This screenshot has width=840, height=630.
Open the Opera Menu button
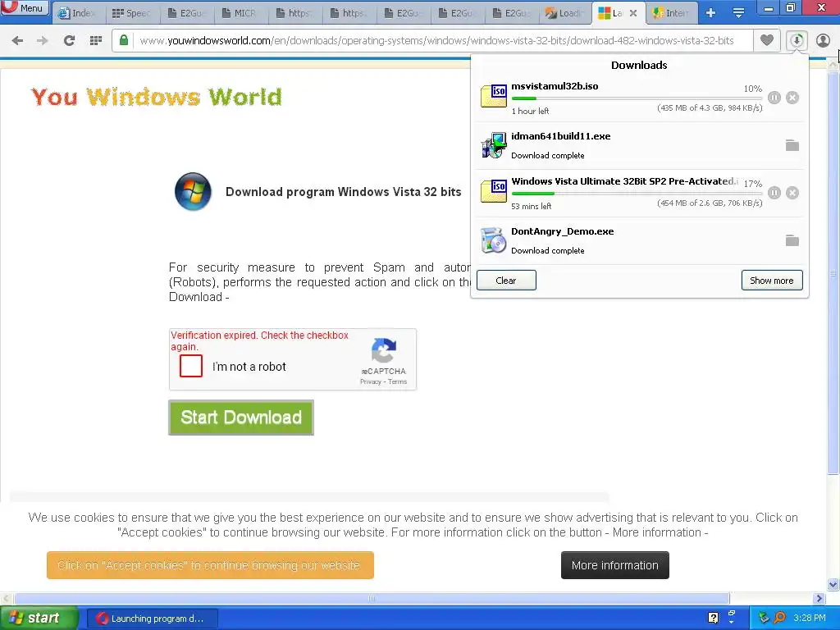click(x=24, y=8)
